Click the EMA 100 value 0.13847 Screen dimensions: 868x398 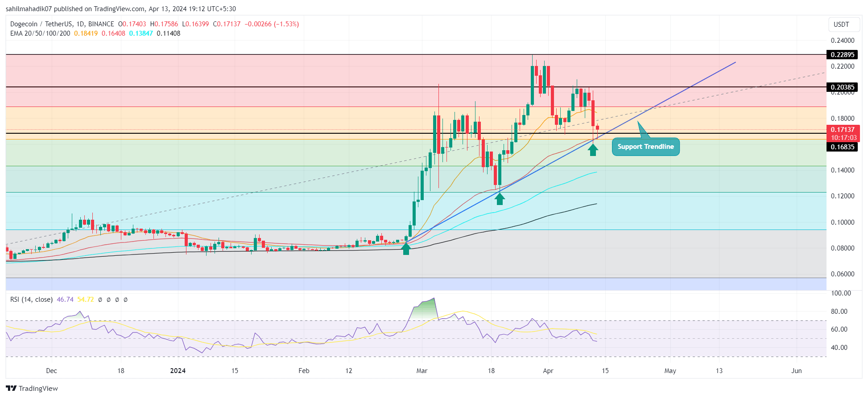point(141,33)
